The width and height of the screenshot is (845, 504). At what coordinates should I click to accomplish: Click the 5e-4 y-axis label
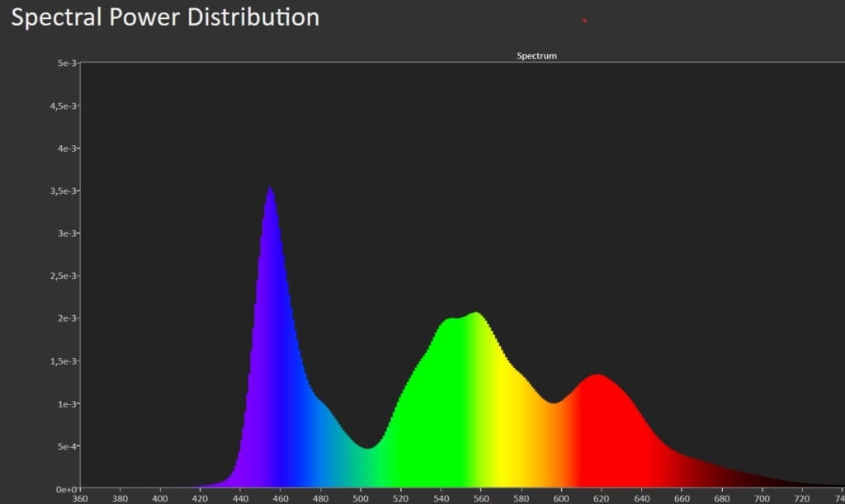click(67, 446)
